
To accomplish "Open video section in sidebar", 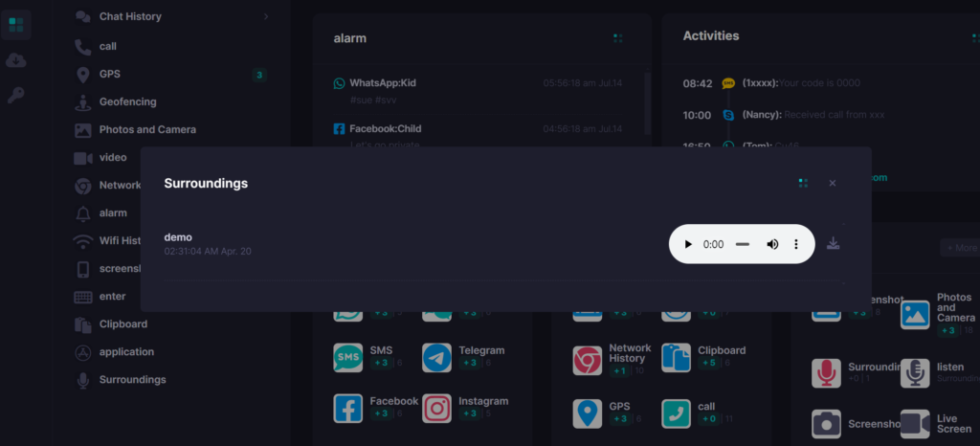I will click(113, 157).
